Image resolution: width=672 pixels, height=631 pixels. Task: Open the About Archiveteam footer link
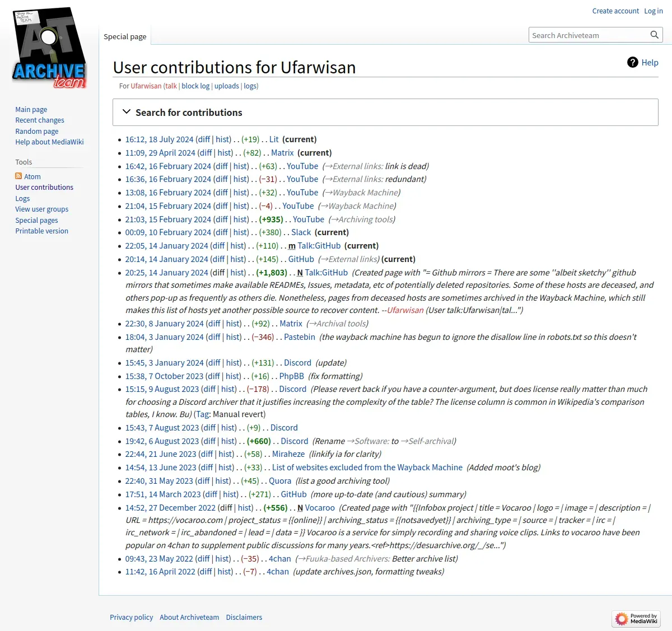click(x=189, y=617)
